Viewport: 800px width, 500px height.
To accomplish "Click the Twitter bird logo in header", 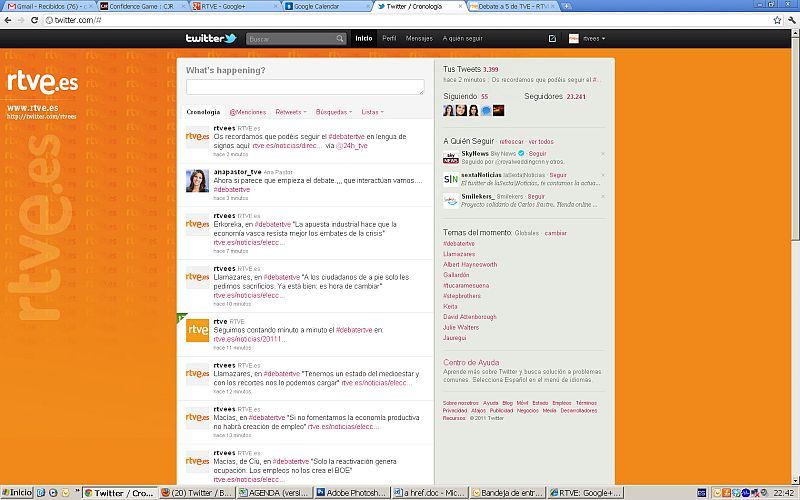I will point(210,39).
